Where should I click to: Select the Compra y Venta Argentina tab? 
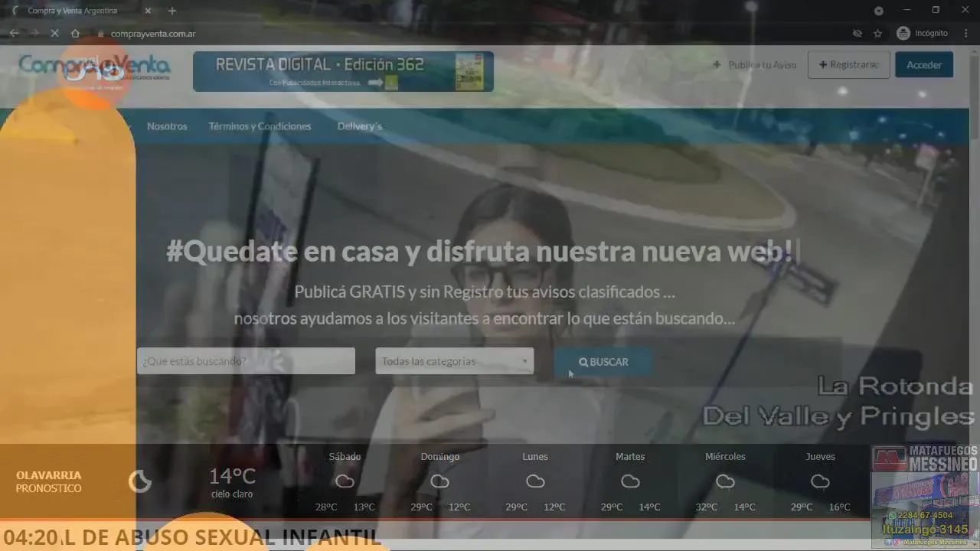(x=80, y=11)
